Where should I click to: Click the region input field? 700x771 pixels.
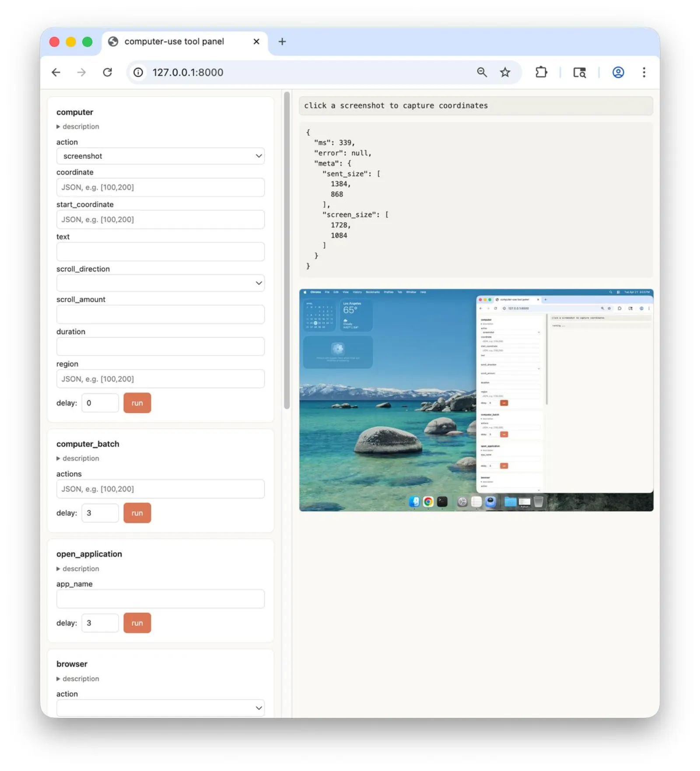[161, 379]
